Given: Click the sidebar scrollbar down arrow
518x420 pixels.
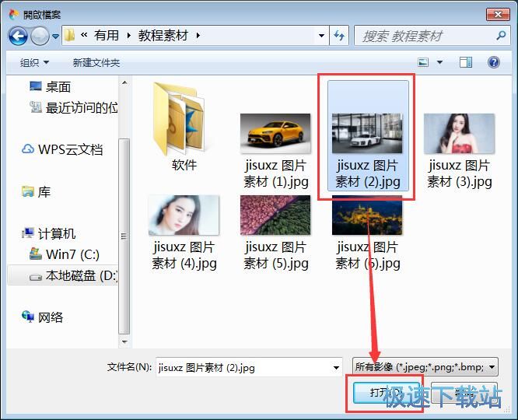Looking at the screenshot, I should (x=124, y=341).
